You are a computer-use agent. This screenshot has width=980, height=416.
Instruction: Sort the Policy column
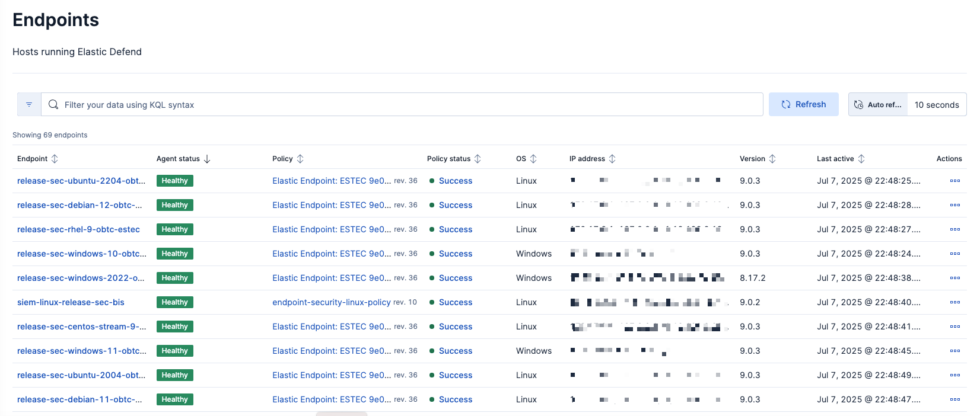click(x=300, y=159)
